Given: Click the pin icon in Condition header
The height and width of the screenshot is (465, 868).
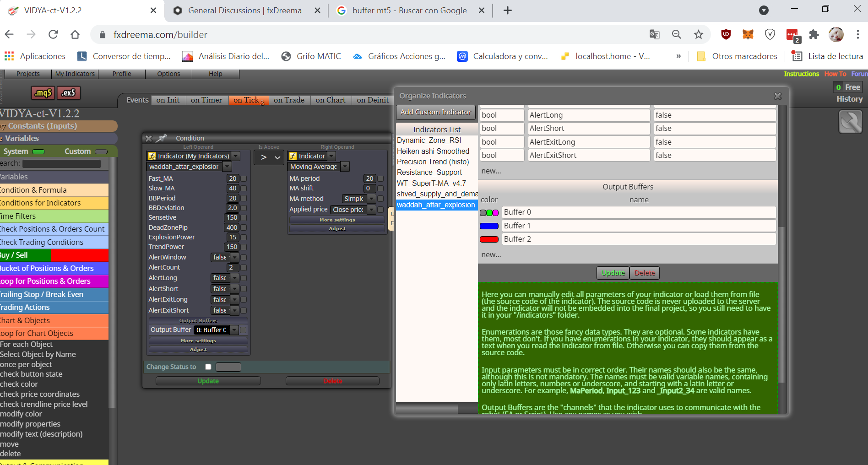Looking at the screenshot, I should point(162,138).
